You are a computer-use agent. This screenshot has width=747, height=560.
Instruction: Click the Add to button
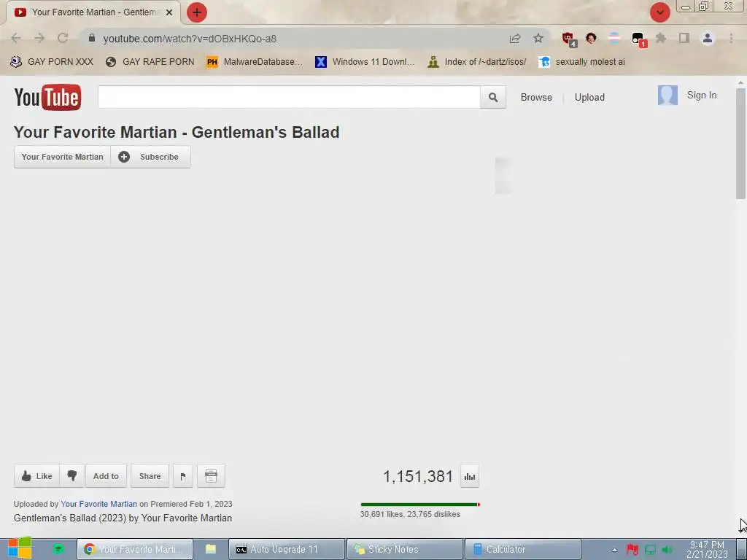(x=106, y=475)
